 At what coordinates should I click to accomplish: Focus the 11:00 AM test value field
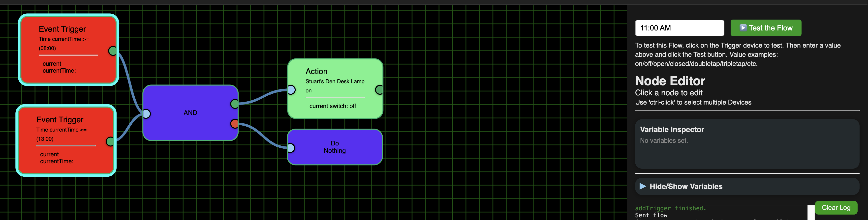coord(679,28)
